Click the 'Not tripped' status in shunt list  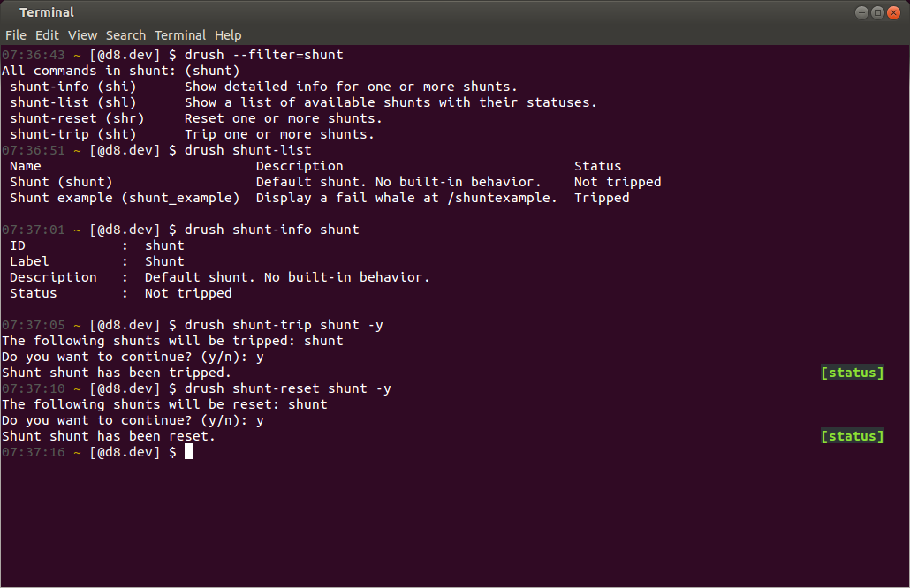618,182
